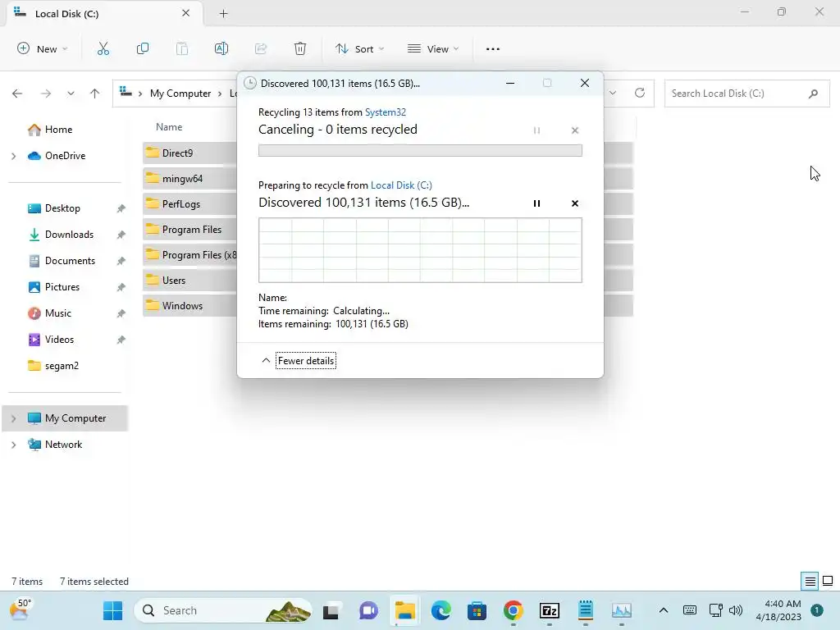The image size is (840, 630).
Task: Click My Computer in the address breadcrumb
Action: [x=180, y=94]
